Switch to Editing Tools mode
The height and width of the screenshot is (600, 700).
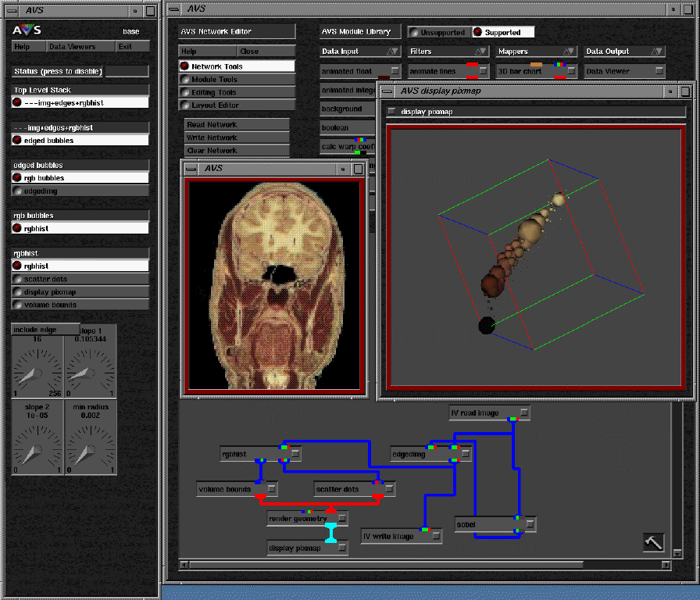pos(237,92)
